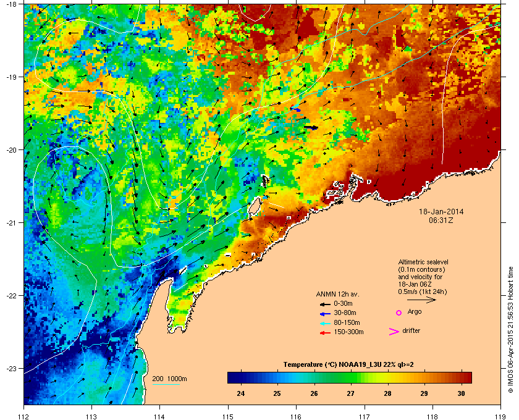Click the longitude label '116'
The image size is (519, 420).
tap(296, 417)
